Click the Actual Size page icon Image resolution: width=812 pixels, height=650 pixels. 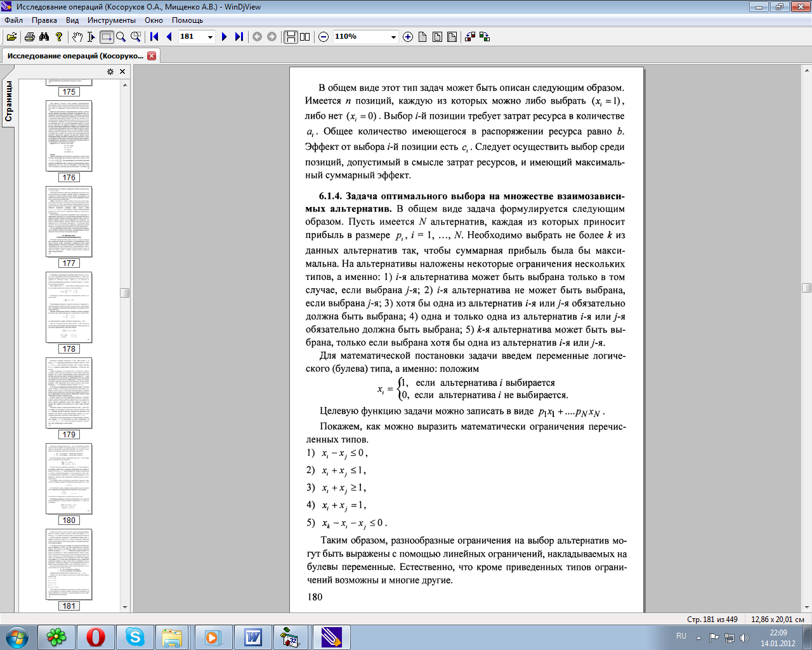point(422,37)
